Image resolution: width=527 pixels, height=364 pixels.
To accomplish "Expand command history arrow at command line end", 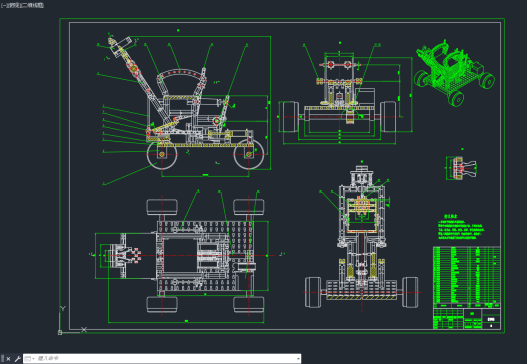I will (x=298, y=359).
